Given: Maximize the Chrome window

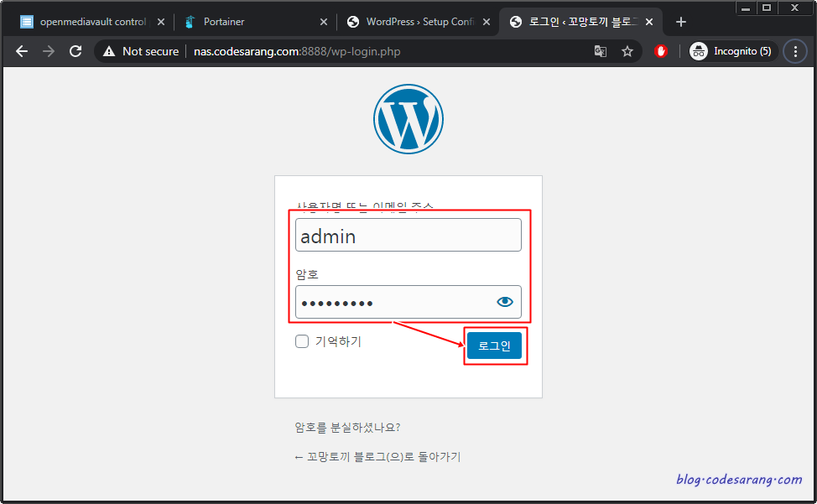Looking at the screenshot, I should point(767,8).
